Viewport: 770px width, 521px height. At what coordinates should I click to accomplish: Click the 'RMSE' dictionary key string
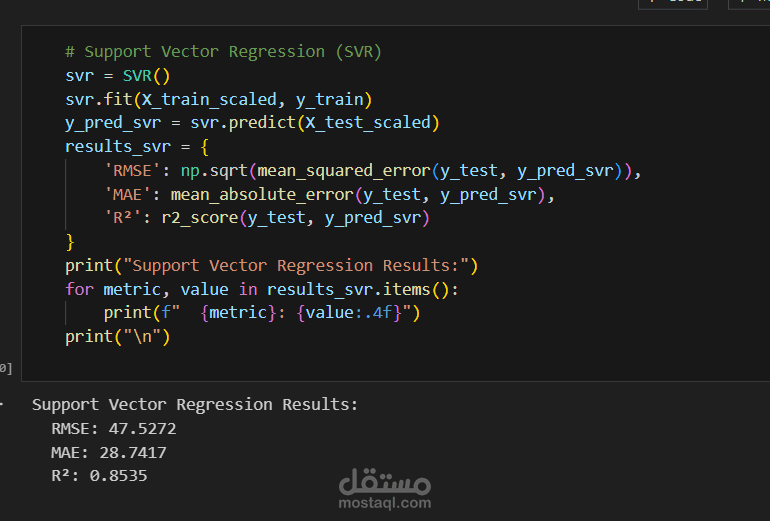coord(132,170)
